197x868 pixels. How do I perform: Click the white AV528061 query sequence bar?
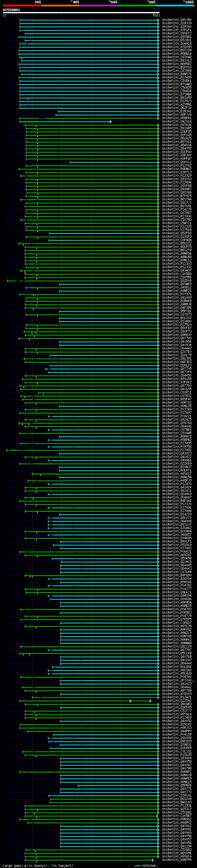pos(81,12)
